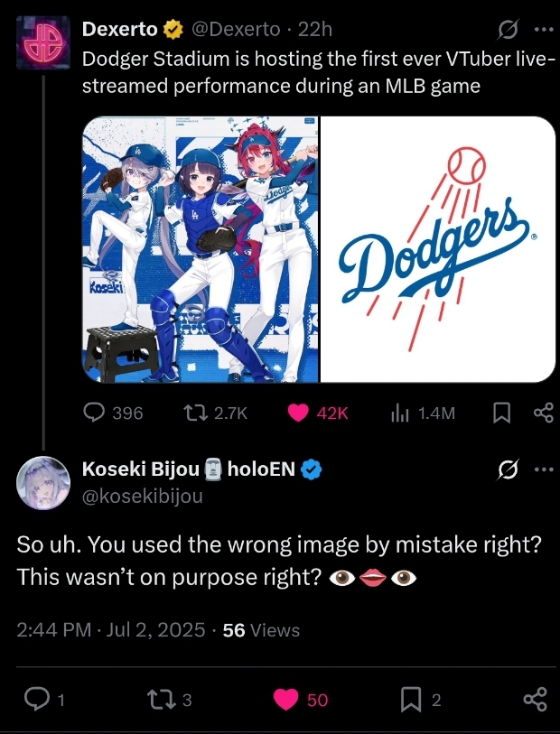
Task: Open the Dodgers logo image
Action: (439, 249)
